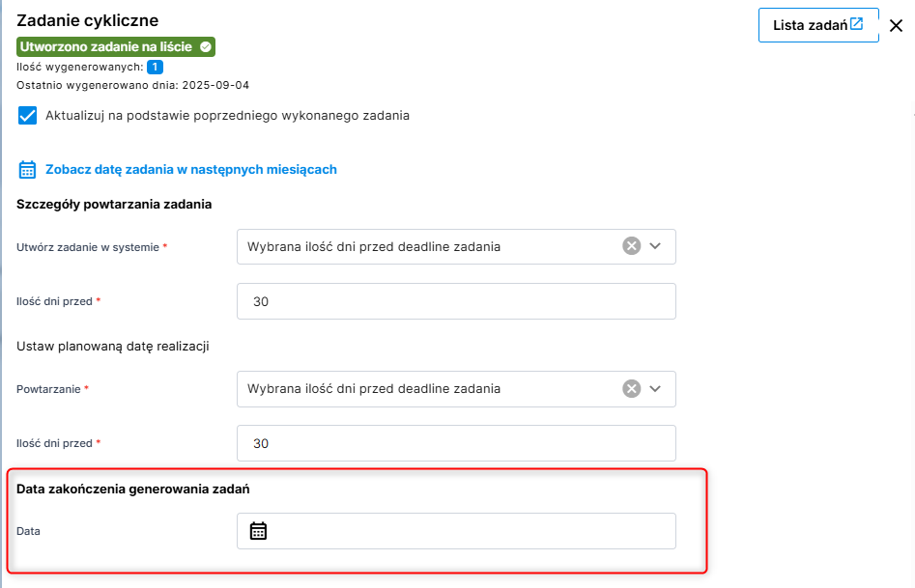Clear the Powtarzanie dropdown selection

pos(631,389)
